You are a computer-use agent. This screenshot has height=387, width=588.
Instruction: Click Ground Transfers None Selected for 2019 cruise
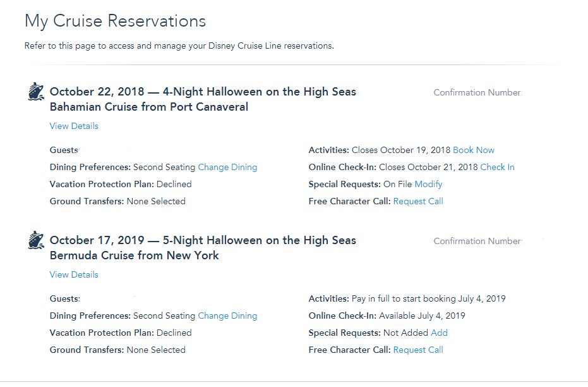(117, 350)
